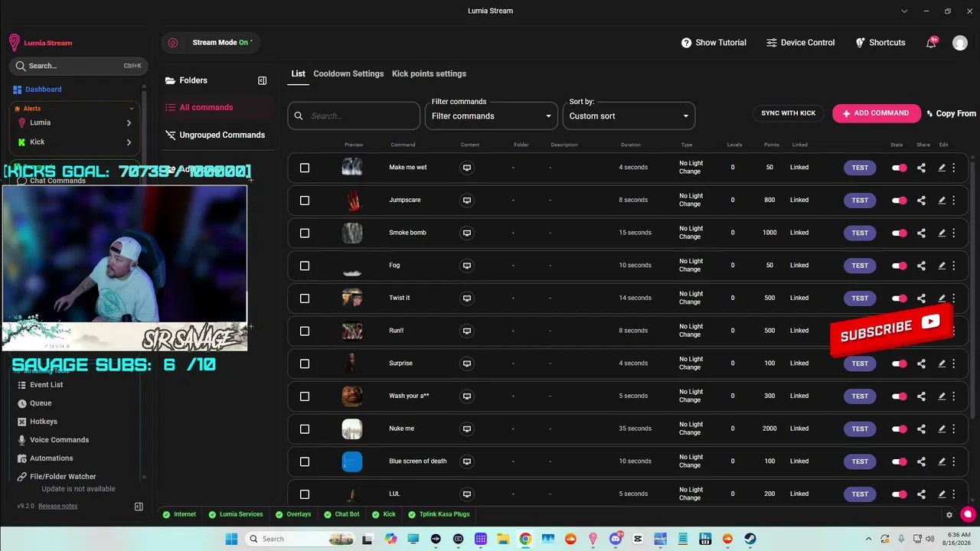Click the commands search field
The width and height of the screenshot is (980, 551).
click(354, 116)
